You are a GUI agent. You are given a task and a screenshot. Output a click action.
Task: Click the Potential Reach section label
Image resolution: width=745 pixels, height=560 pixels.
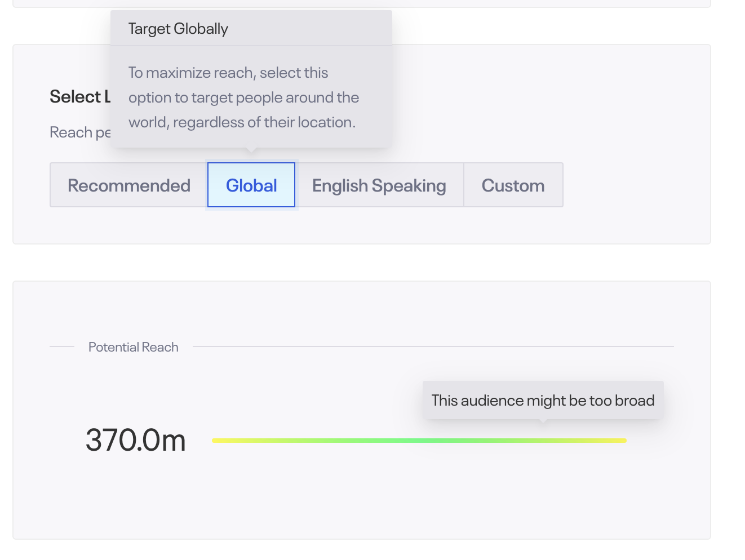tap(133, 347)
